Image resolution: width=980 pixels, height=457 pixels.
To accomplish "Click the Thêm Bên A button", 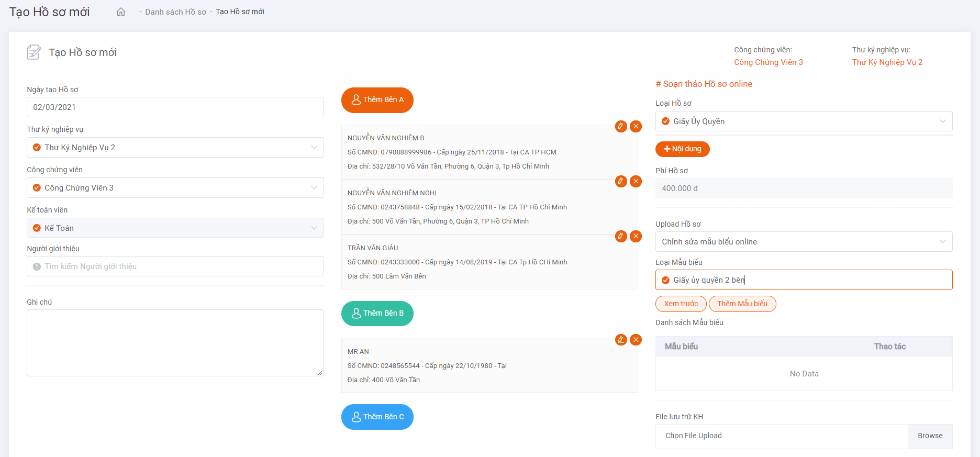I will coord(377,100).
